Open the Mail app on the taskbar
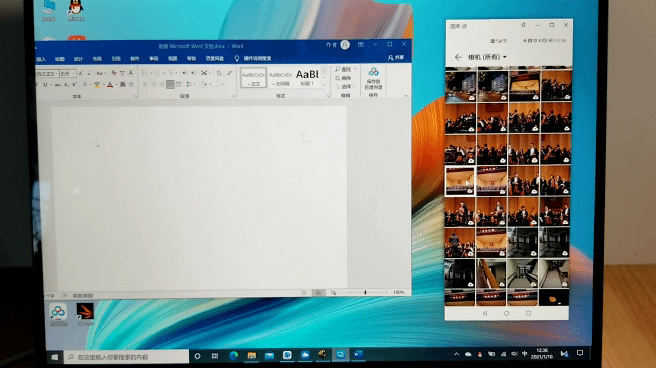656x368 pixels. (269, 355)
